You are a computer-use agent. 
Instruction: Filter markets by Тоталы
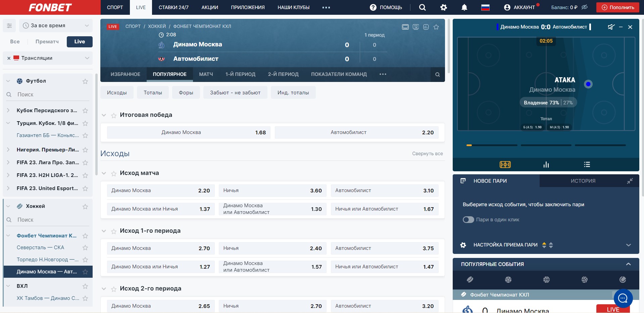coord(153,93)
